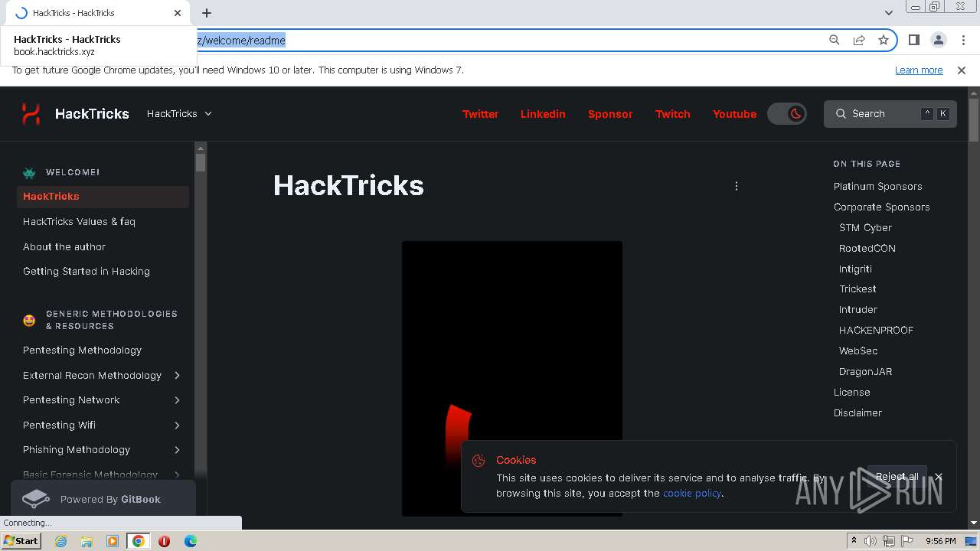Open About the author page
Screen dimensions: 980x551
click(x=64, y=247)
